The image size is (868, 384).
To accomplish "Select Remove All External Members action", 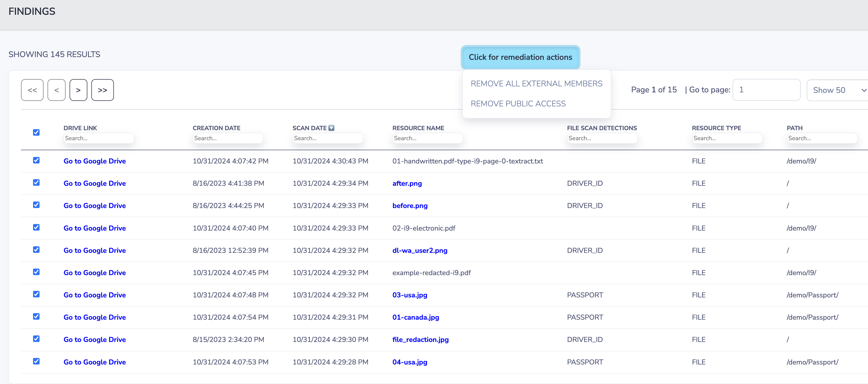I will click(536, 84).
